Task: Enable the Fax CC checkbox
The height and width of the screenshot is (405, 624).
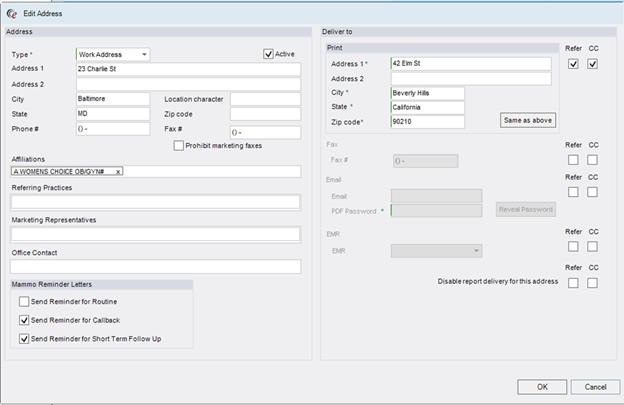Action: click(x=593, y=160)
